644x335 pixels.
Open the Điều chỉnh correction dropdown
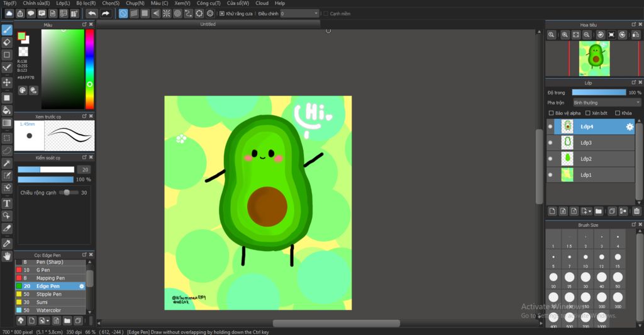300,14
